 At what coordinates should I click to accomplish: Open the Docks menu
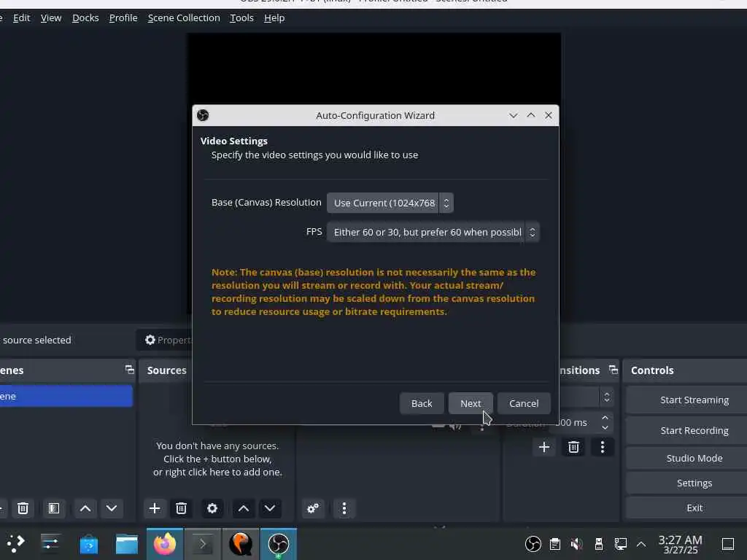coord(85,18)
